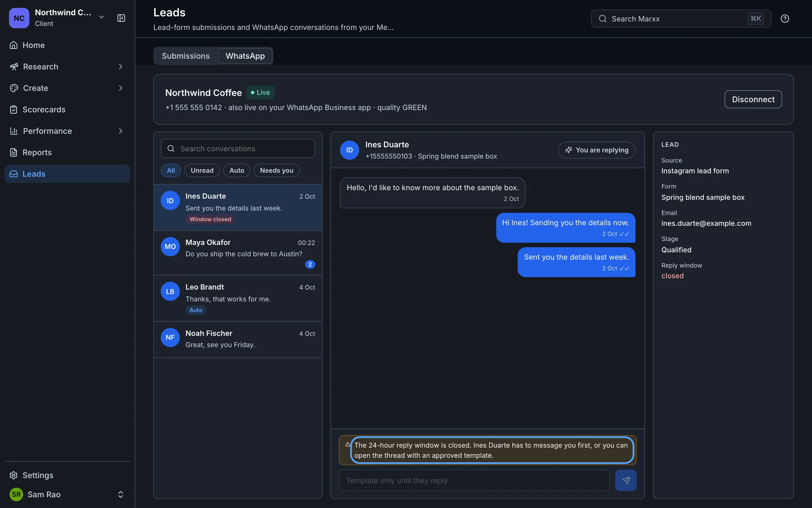Click the Create palette icon
Screen dimensions: 812x508
pos(14,88)
